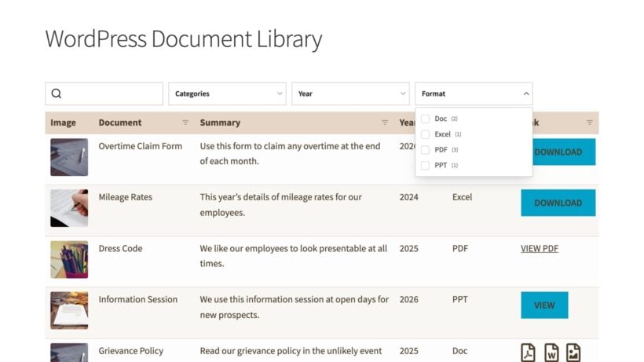The height and width of the screenshot is (362, 644).
Task: Click the Information Session thumbnail image
Action: (x=69, y=310)
